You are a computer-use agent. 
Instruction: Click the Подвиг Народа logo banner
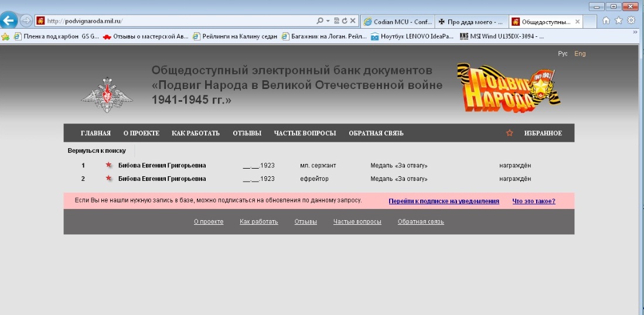pos(508,87)
